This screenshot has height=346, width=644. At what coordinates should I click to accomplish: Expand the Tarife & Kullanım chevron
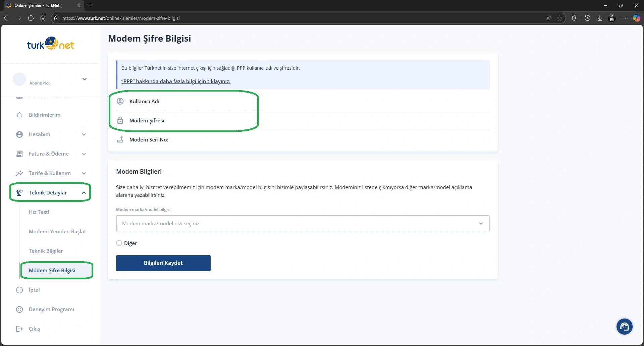coord(84,173)
